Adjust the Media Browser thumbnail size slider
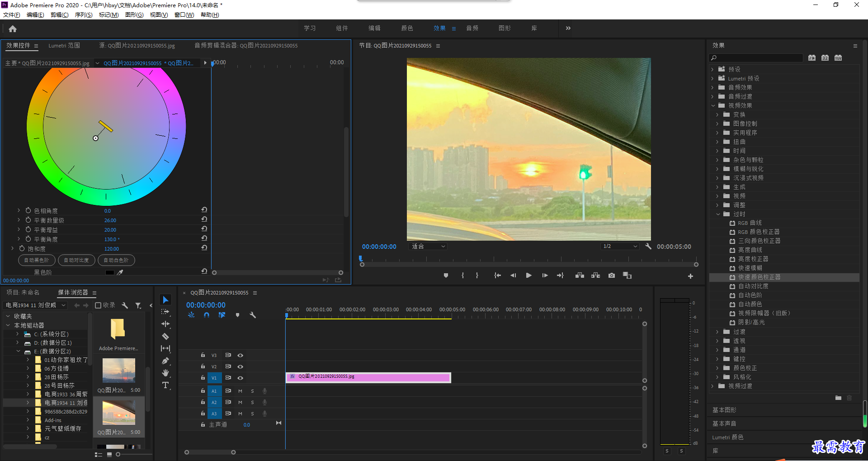868x461 pixels. (x=118, y=454)
